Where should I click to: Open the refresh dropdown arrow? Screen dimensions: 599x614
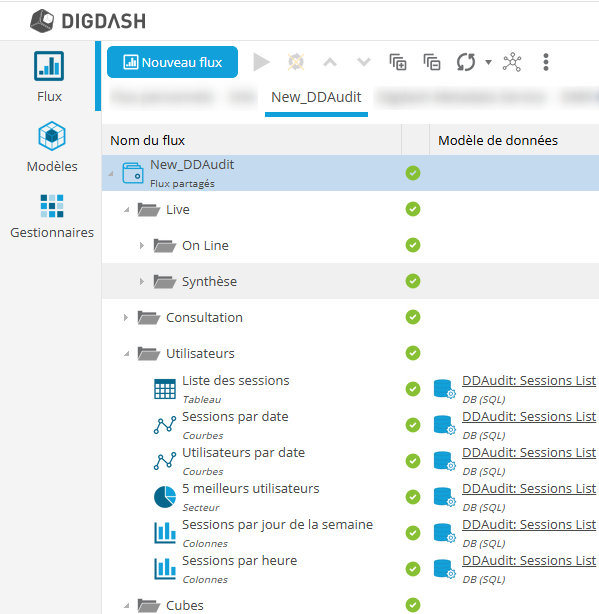(488, 62)
